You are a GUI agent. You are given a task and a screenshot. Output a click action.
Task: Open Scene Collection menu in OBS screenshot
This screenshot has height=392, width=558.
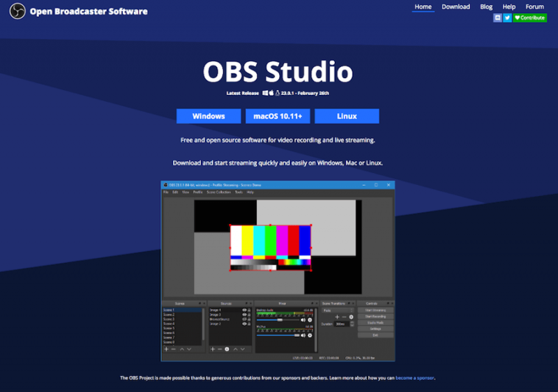tap(218, 192)
